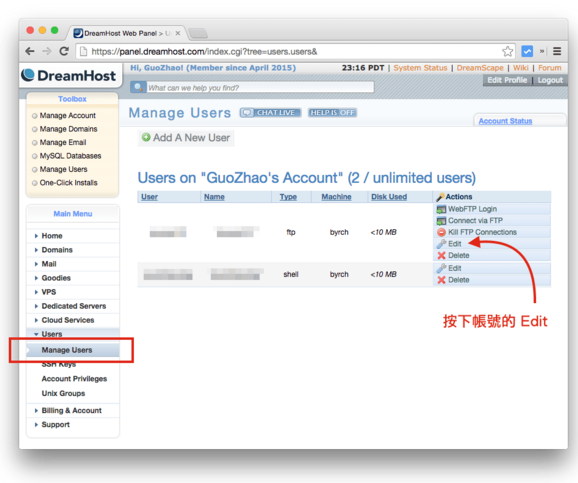Click the WebFTP Login action text
The image size is (578, 483).
pyautogui.click(x=472, y=209)
